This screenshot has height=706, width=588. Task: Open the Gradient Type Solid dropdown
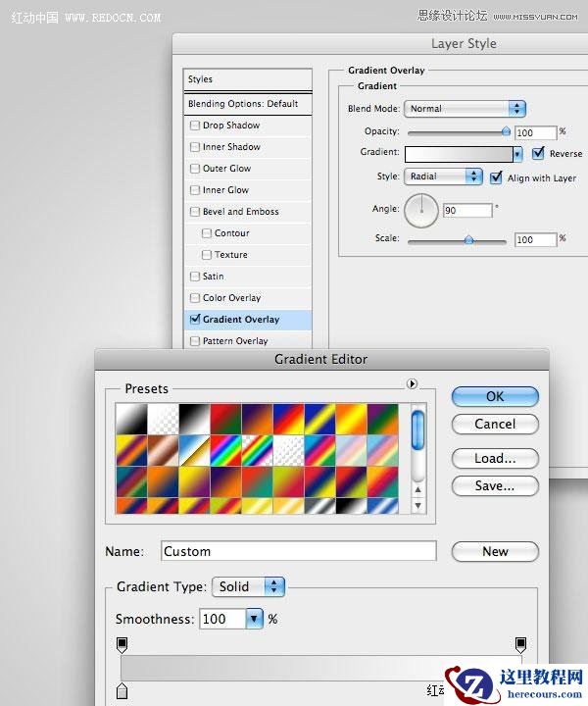tap(248, 586)
